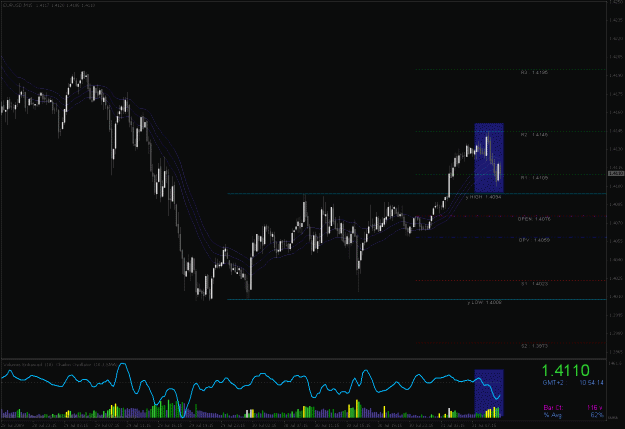Click the current price tag on the price axis
The height and width of the screenshot is (429, 625).
pyautogui.click(x=616, y=173)
